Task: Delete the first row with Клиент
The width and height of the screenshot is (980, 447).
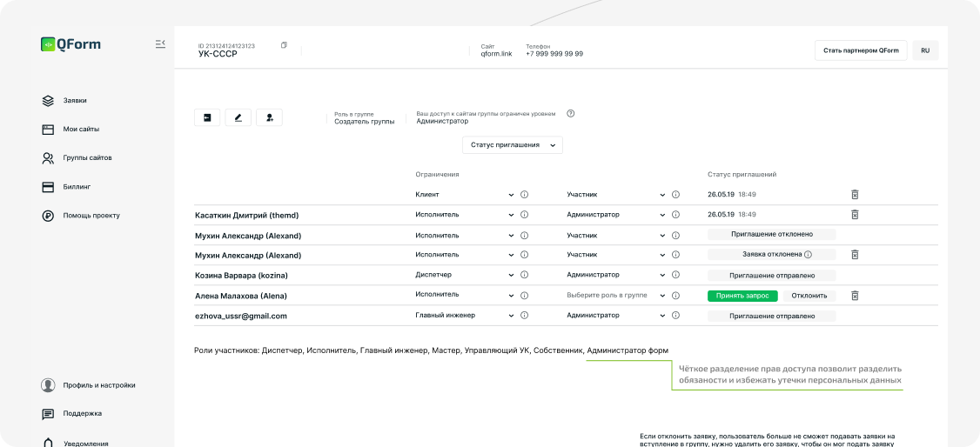Action: pos(855,195)
